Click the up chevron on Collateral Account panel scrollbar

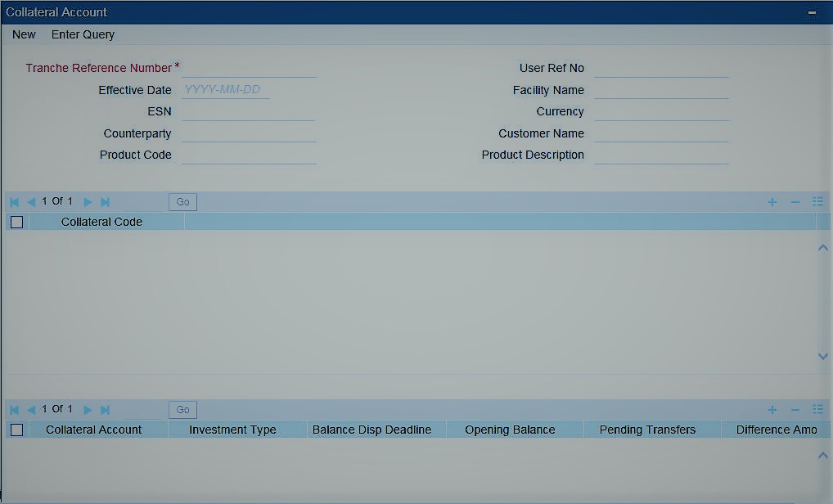click(823, 455)
